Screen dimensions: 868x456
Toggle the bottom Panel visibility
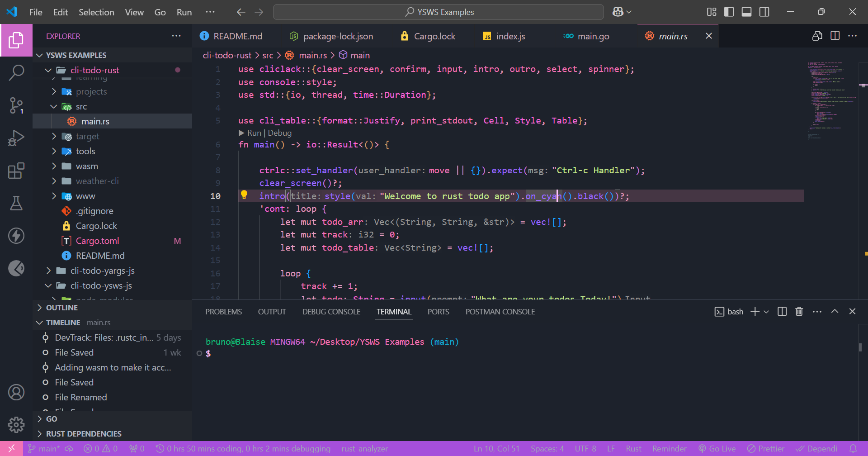(x=746, y=12)
